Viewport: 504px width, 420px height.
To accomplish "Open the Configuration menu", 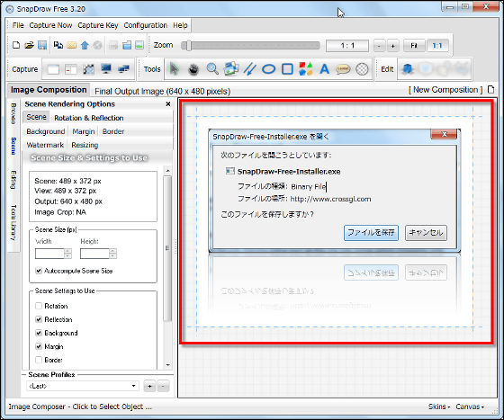I will 145,25.
